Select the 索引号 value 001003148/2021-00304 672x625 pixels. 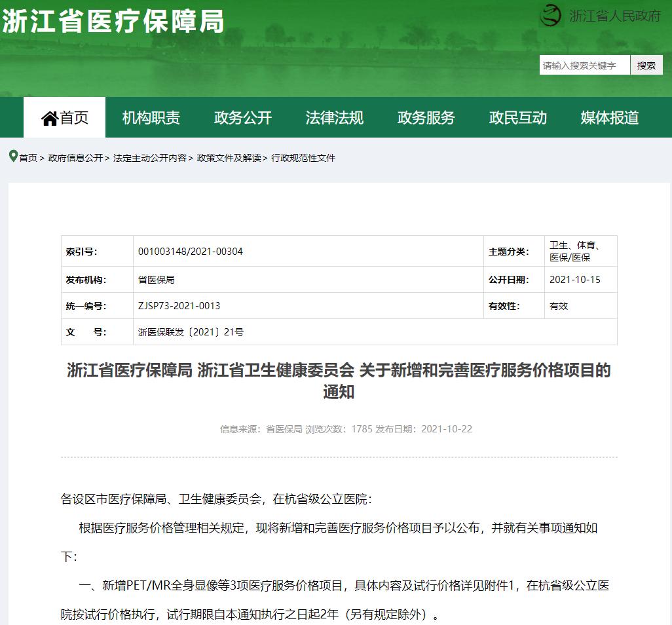(x=191, y=251)
